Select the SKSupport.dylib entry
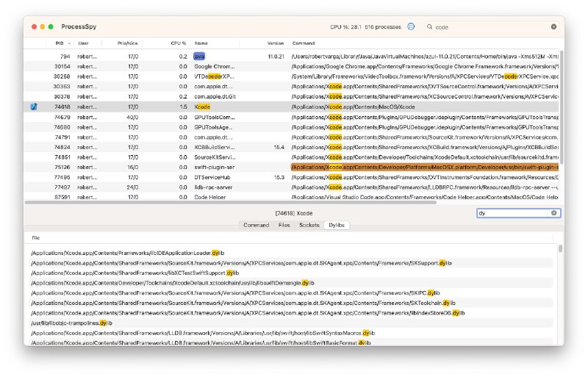Viewport: 588px width, 377px height. tap(291, 263)
